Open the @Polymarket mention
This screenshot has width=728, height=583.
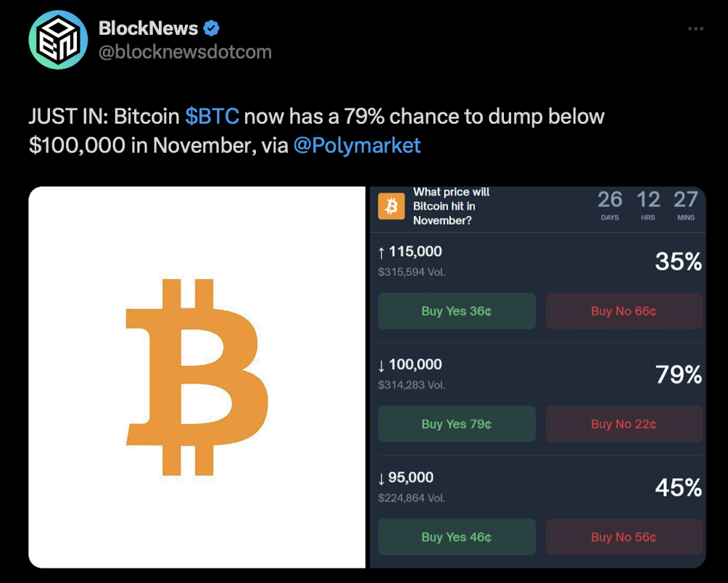(x=357, y=146)
